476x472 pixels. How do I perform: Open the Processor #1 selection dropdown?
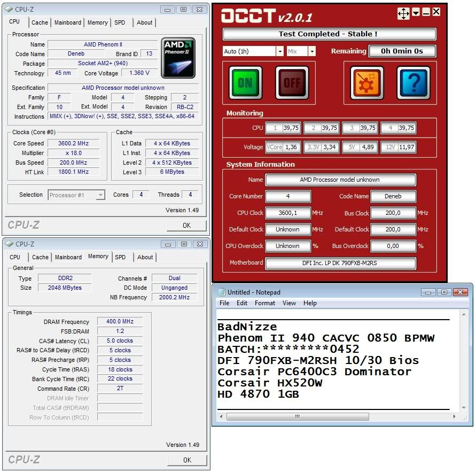point(100,195)
